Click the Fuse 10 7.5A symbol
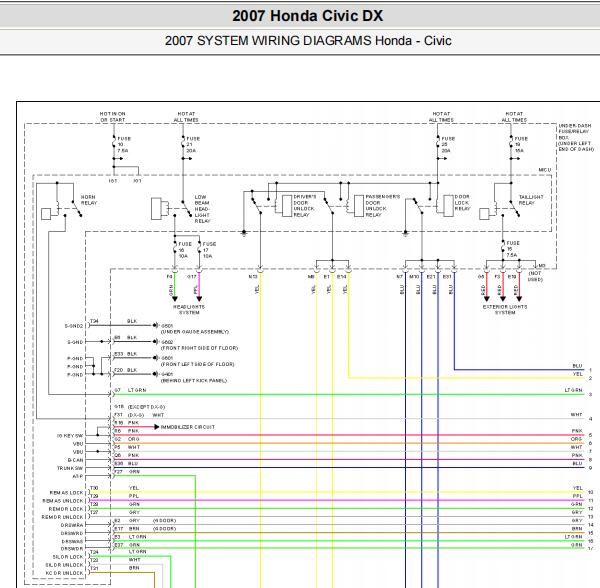The width and height of the screenshot is (600, 588). (x=121, y=144)
